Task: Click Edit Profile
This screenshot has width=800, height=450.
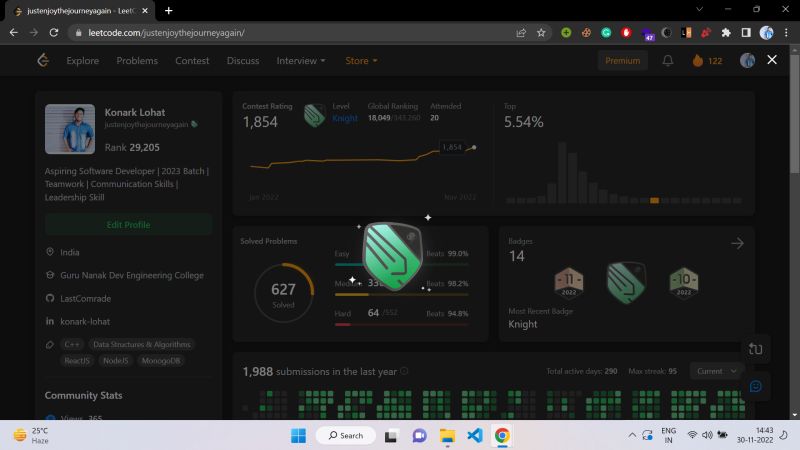Action: (128, 224)
